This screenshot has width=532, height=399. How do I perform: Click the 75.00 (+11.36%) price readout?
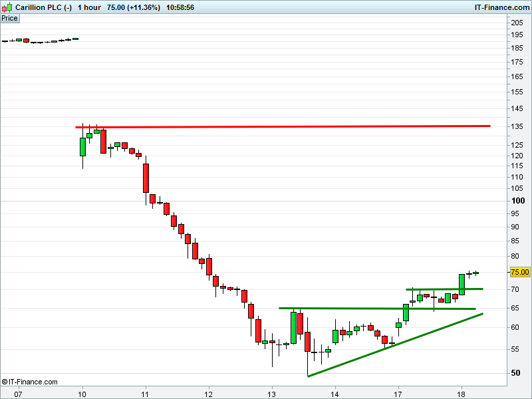[x=134, y=7]
